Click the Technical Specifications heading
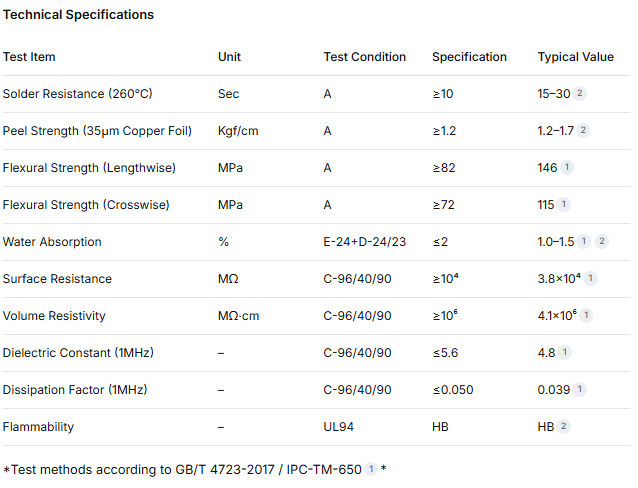This screenshot has height=488, width=638. point(78,15)
